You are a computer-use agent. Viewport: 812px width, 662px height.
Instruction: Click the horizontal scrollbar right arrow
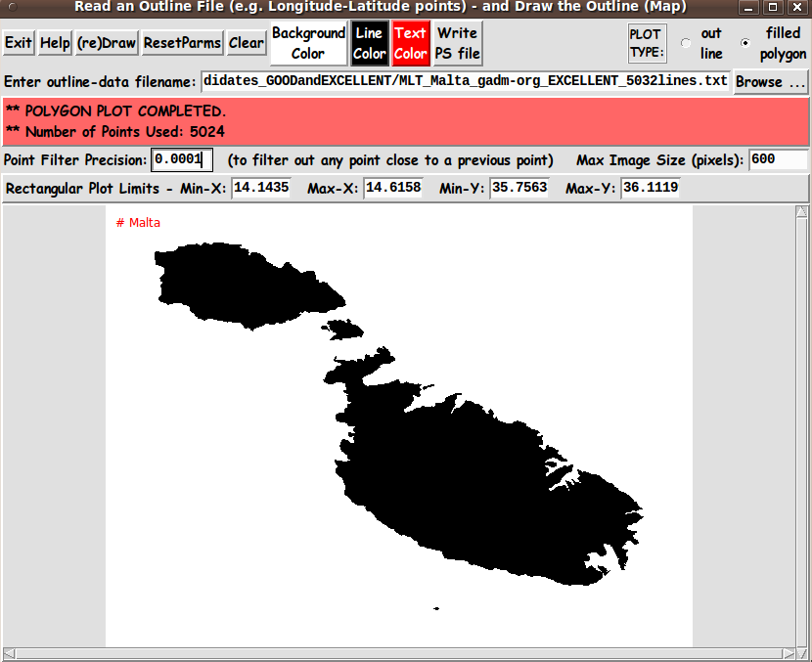[x=789, y=654]
